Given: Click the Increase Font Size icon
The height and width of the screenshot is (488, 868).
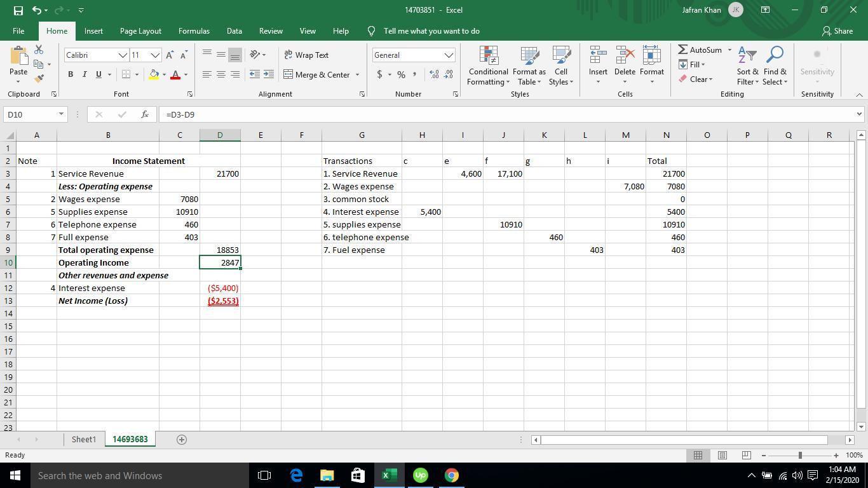Looking at the screenshot, I should click(x=170, y=55).
